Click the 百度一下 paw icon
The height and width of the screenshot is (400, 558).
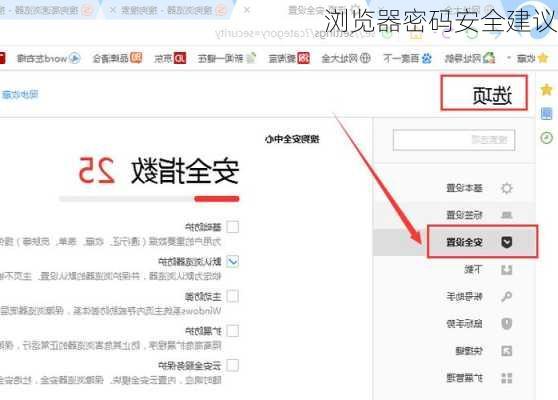pos(426,58)
